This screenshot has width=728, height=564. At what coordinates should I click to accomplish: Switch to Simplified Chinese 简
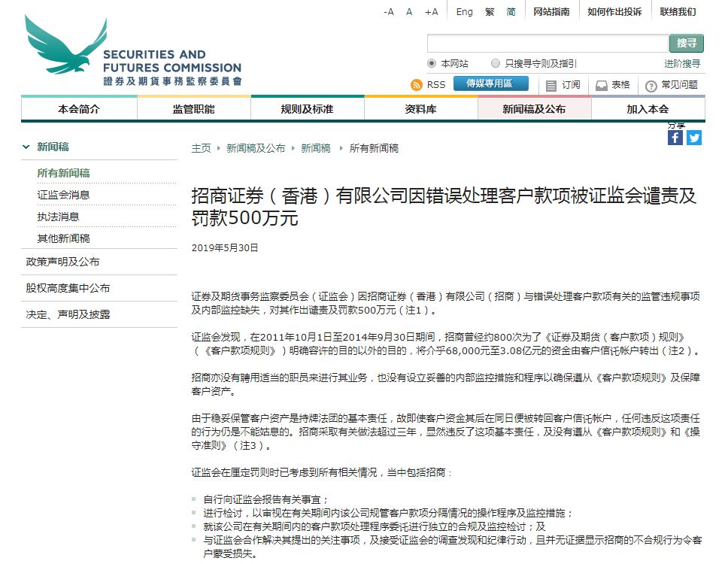click(511, 12)
